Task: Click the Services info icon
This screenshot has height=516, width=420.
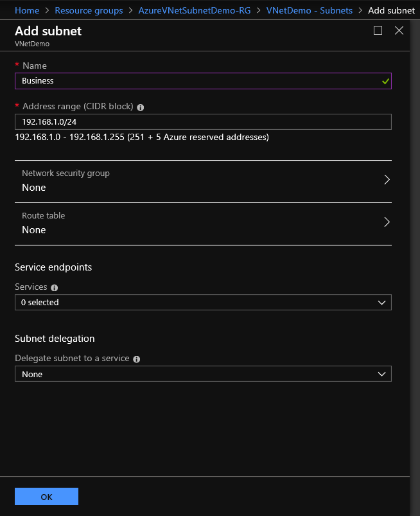Action: point(55,288)
